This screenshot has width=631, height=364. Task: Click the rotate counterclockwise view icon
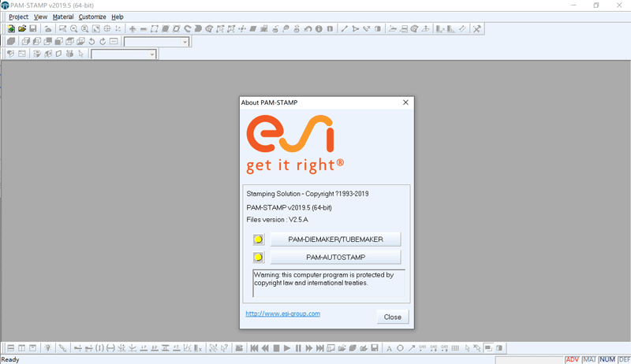pyautogui.click(x=91, y=42)
